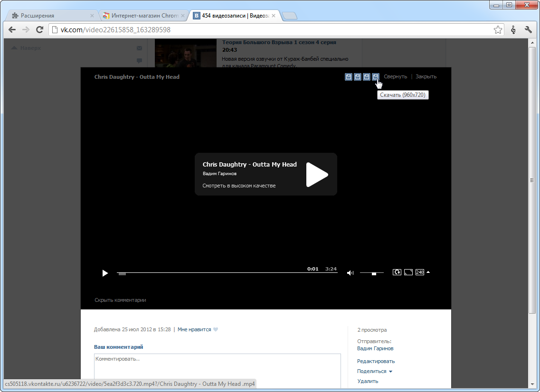Enter fullscreen mode in the player
This screenshot has height=392, width=540.
(x=408, y=272)
